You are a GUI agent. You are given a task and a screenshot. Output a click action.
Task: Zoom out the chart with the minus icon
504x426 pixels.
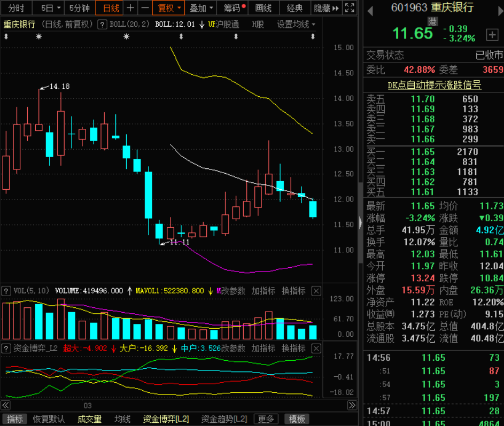[144, 8]
